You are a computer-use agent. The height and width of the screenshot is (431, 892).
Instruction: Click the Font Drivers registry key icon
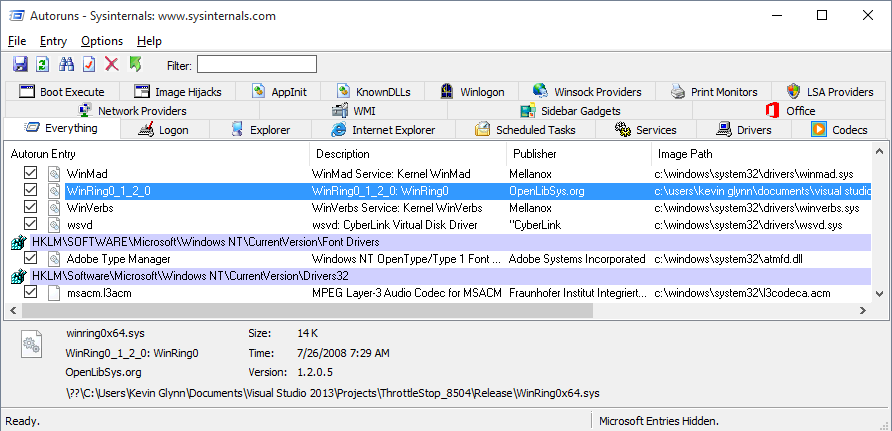coord(18,242)
